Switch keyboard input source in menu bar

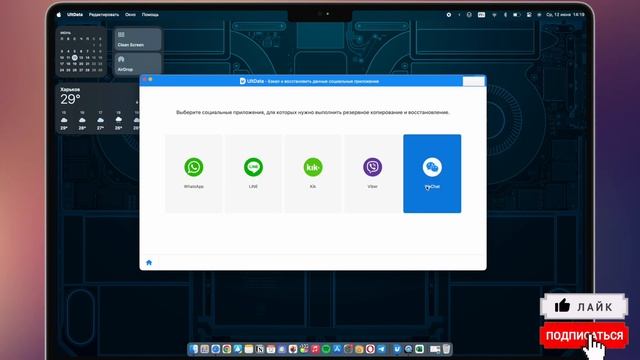tap(481, 15)
